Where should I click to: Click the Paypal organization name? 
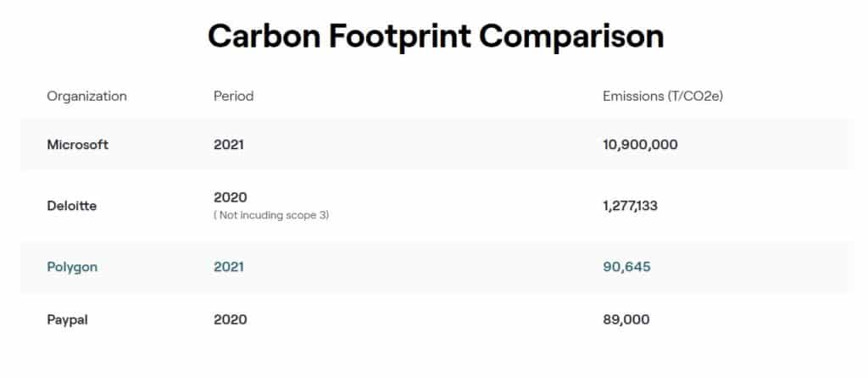pos(68,320)
